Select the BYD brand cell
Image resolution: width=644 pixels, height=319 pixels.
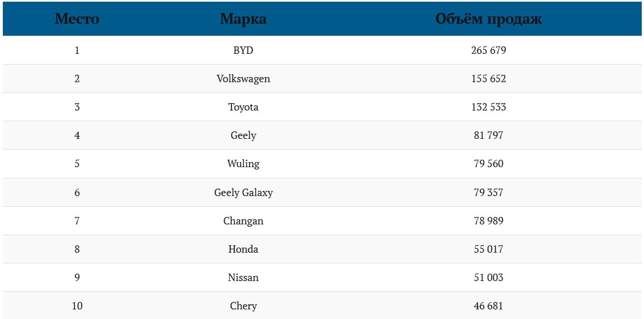(x=243, y=50)
